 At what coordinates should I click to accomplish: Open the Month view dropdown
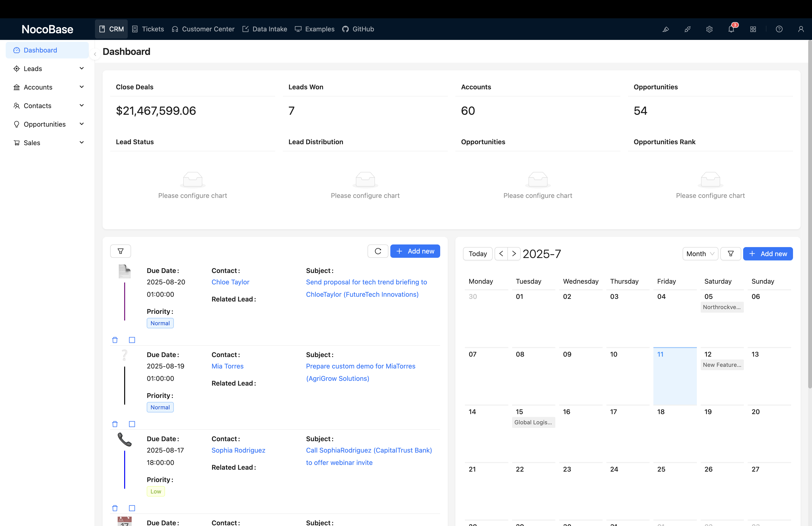[700, 253]
